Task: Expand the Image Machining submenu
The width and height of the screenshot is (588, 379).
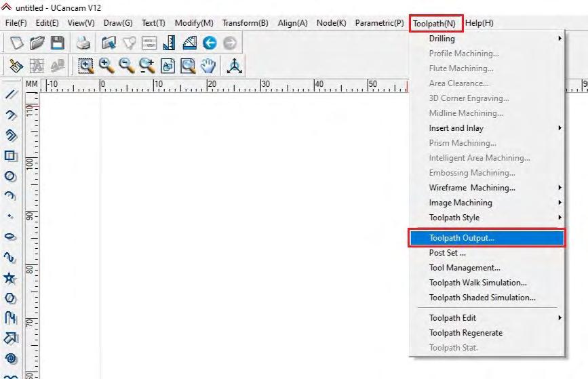Action: tap(488, 203)
